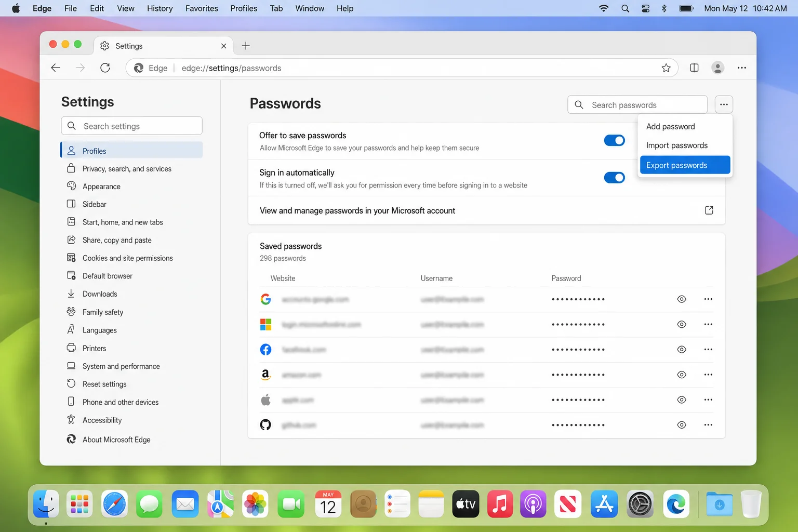
Task: Show the Microsoft login password with eye icon
Action: pyautogui.click(x=682, y=324)
